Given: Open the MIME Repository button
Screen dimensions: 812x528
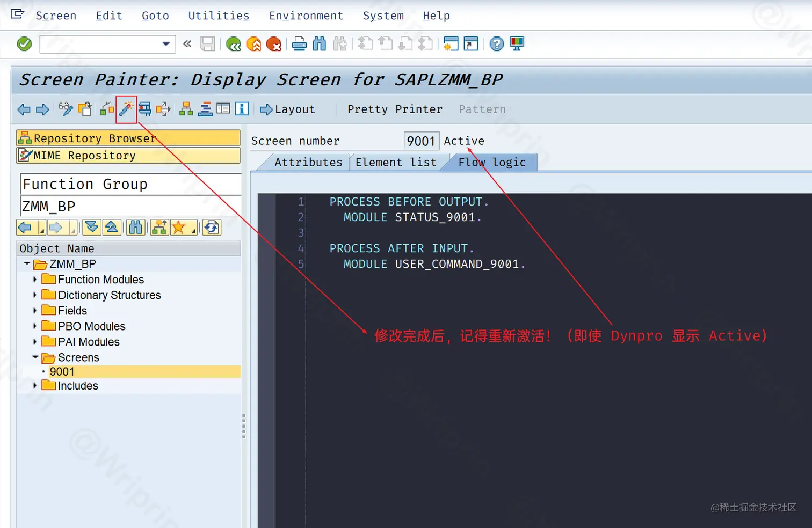Looking at the screenshot, I should pos(128,155).
